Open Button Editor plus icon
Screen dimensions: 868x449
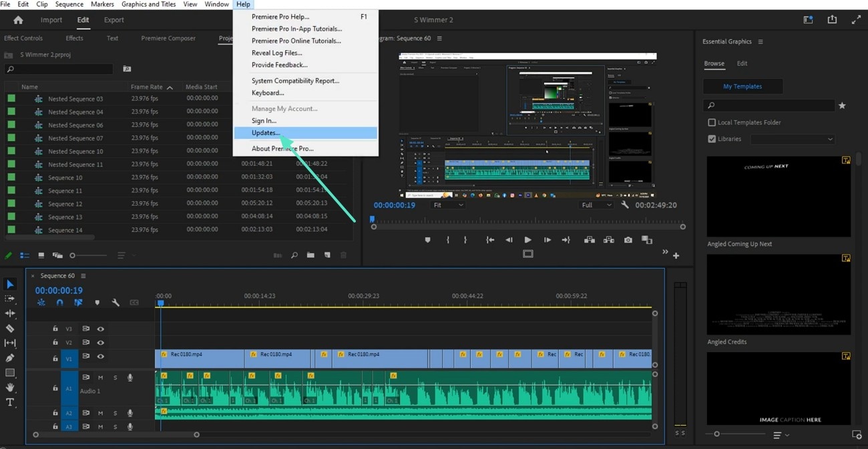676,255
